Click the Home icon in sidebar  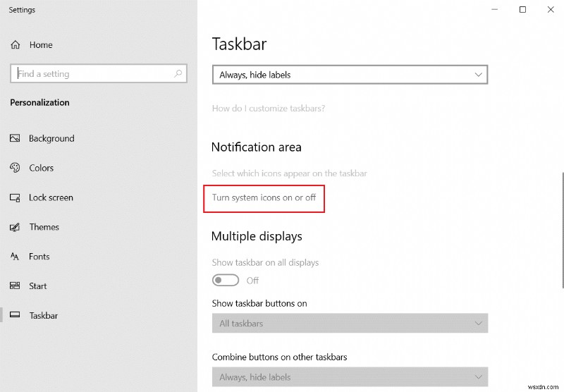(15, 45)
